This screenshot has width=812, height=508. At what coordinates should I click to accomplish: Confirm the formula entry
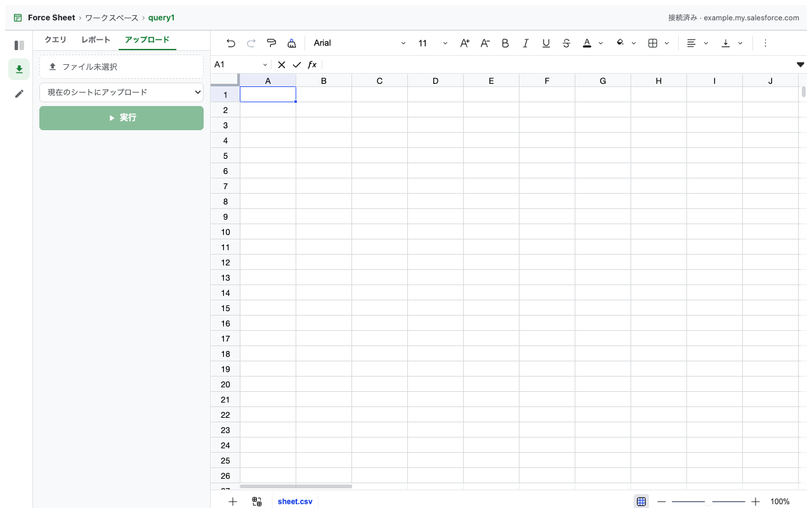tap(297, 65)
